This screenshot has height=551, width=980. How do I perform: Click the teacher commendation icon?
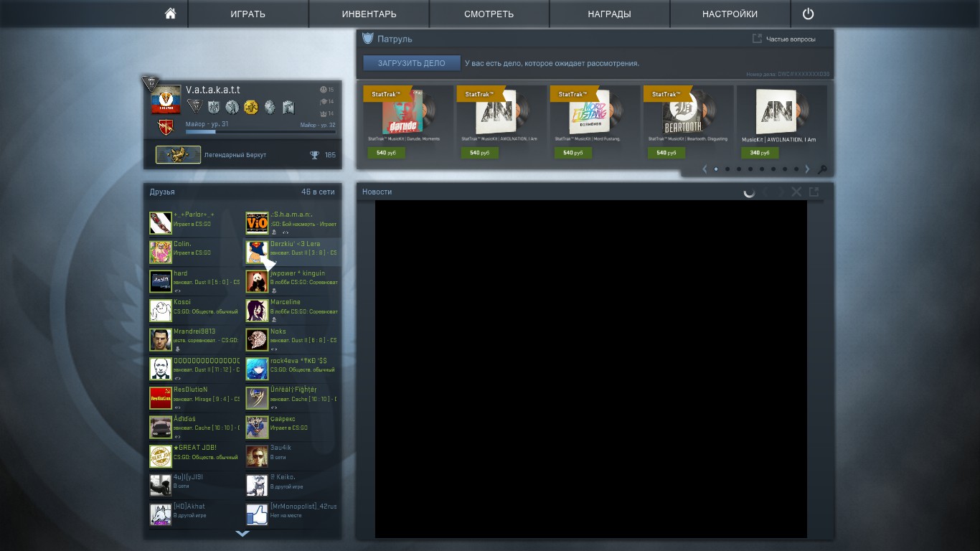coord(323,101)
